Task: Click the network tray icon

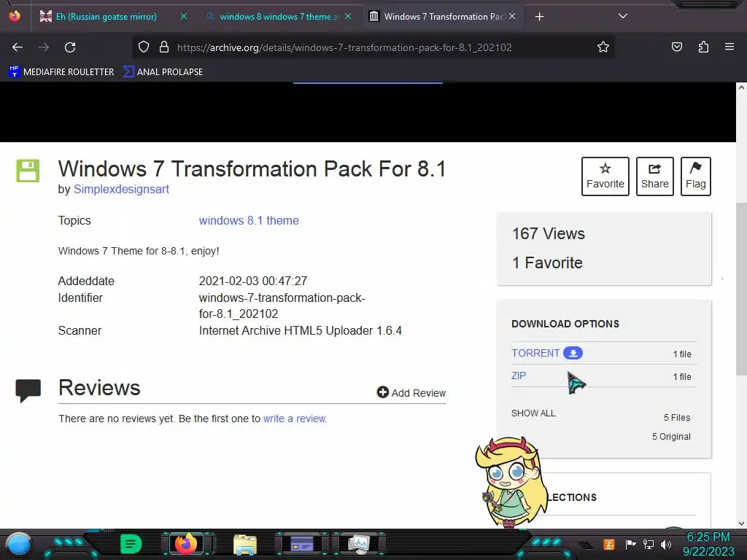Action: coord(649,544)
